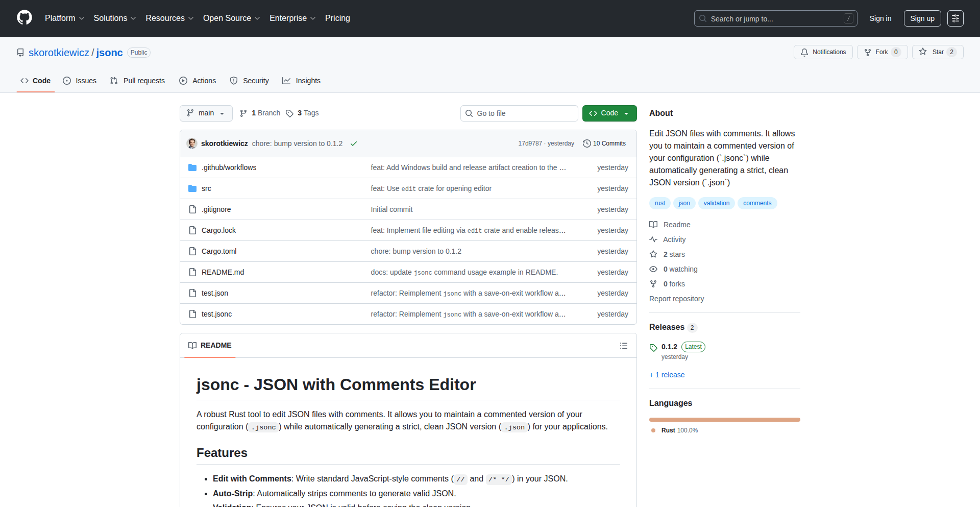
Task: Click the GitHub home logo
Action: (x=23, y=18)
